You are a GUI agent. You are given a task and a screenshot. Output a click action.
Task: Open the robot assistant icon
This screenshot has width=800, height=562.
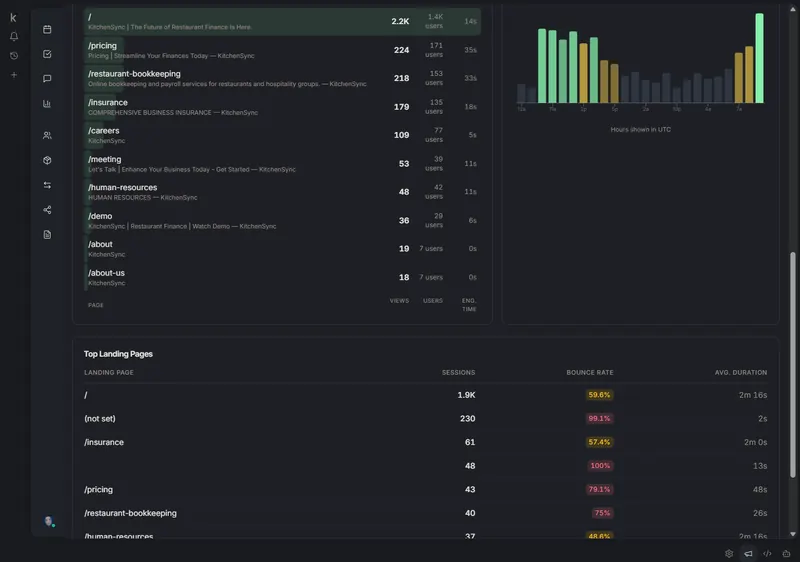(786, 553)
